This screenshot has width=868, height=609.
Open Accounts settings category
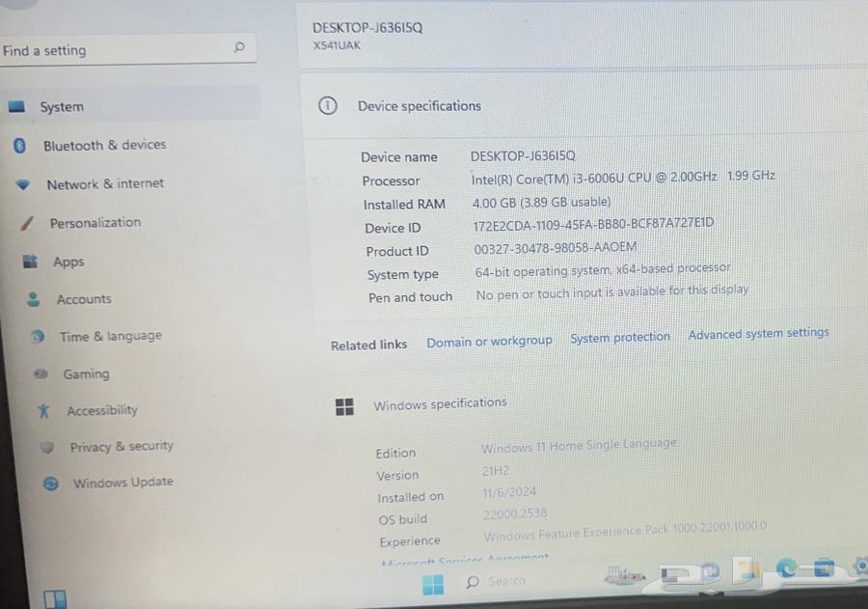pyautogui.click(x=84, y=299)
